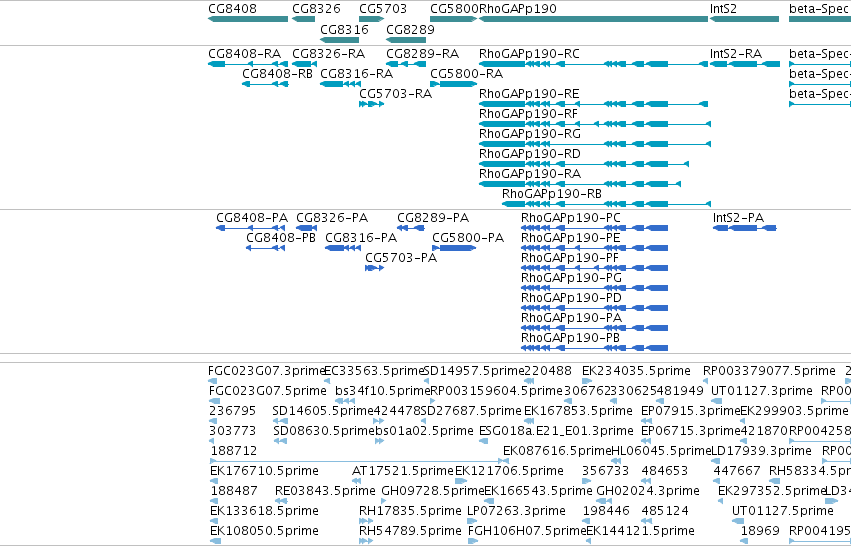This screenshot has height=546, width=851.
Task: Select EST UT01127.3prime
Action: click(x=716, y=401)
